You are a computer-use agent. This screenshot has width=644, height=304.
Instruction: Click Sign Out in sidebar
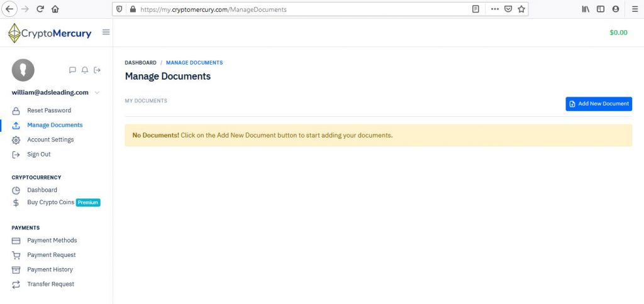(x=39, y=155)
